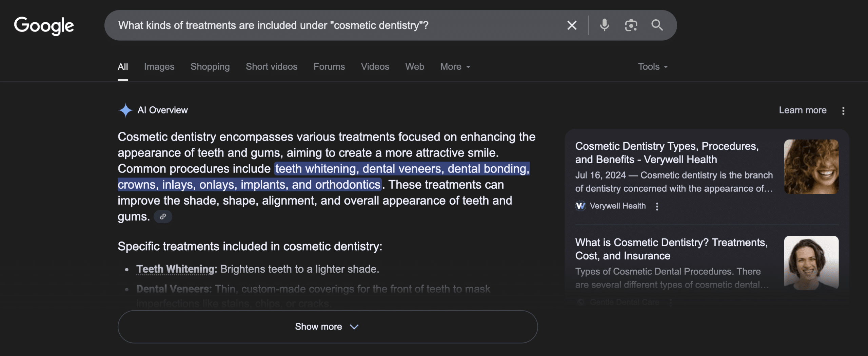Click inside the search query field
This screenshot has height=356, width=868.
pos(305,25)
